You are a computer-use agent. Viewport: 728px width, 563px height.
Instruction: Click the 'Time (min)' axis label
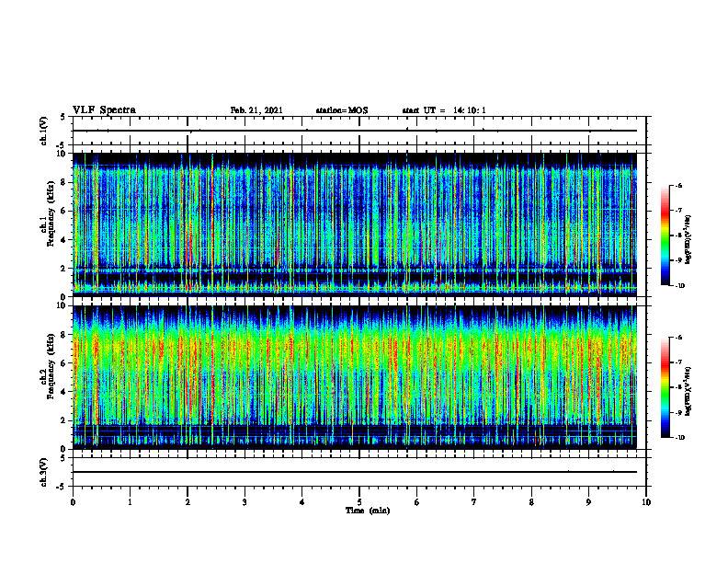pyautogui.click(x=368, y=511)
